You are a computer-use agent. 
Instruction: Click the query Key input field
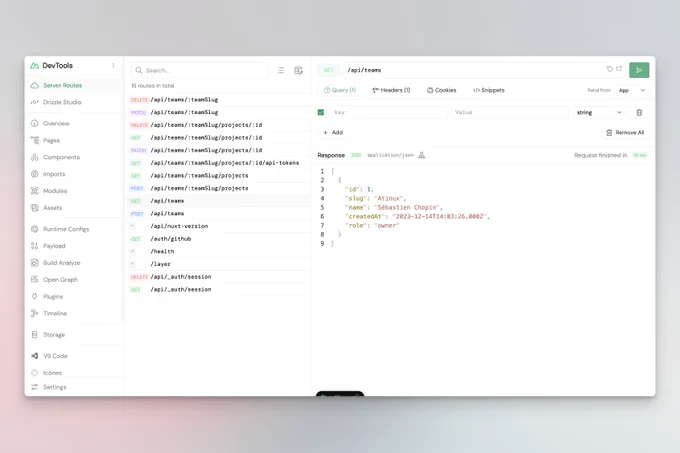pyautogui.click(x=389, y=113)
